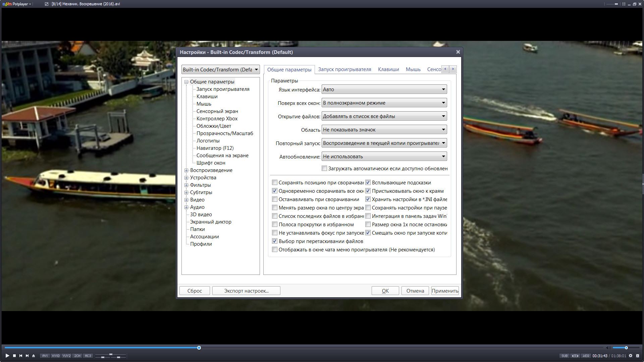Click the Экспорт настроек button

(x=246, y=291)
